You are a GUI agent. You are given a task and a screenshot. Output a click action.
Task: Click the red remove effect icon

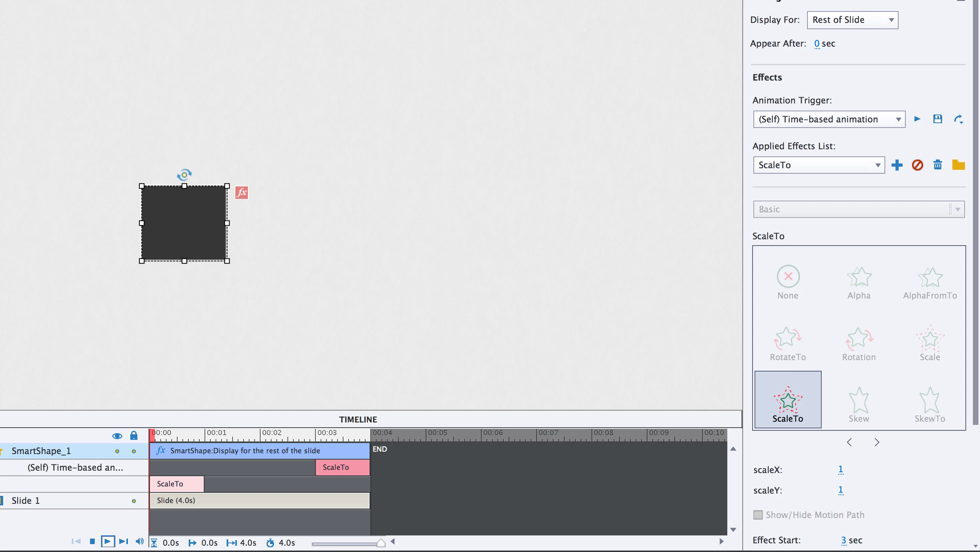click(917, 165)
